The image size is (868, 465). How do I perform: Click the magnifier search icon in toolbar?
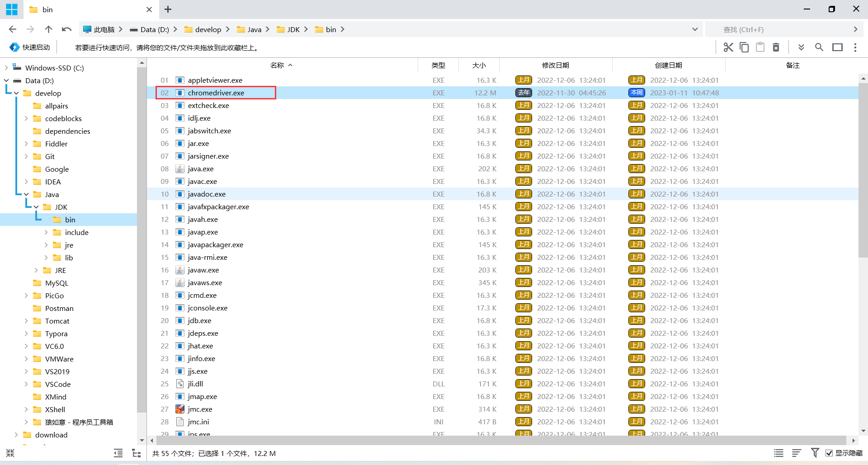(819, 47)
